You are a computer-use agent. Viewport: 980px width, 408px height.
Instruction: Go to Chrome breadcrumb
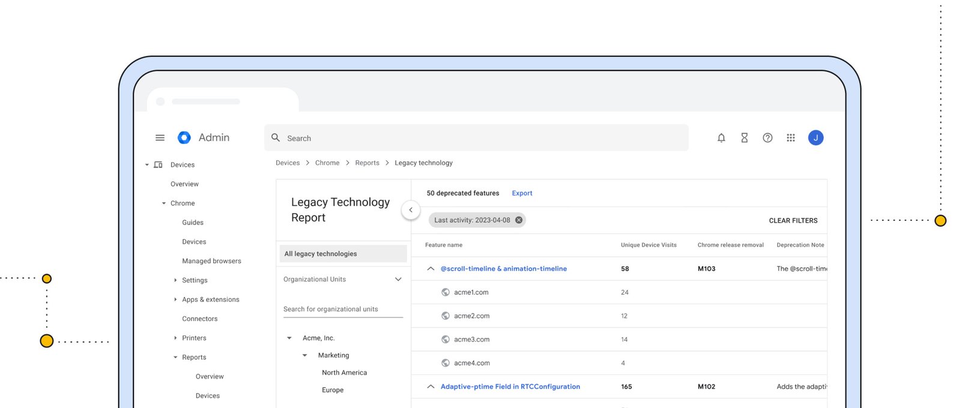(327, 163)
